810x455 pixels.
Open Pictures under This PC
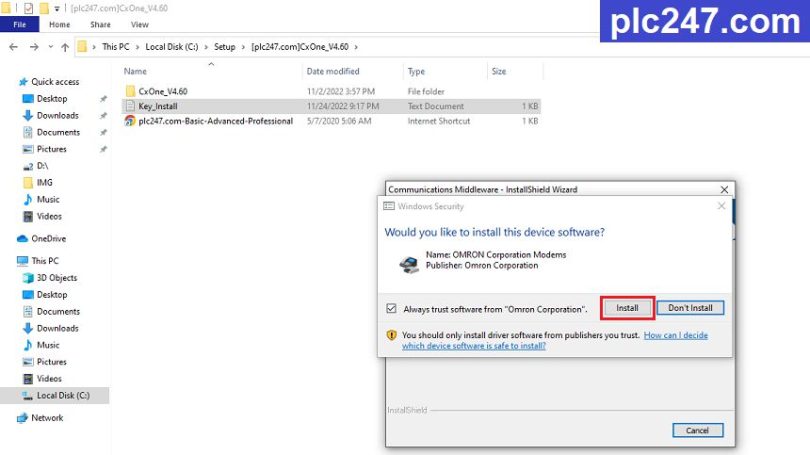tap(51, 362)
